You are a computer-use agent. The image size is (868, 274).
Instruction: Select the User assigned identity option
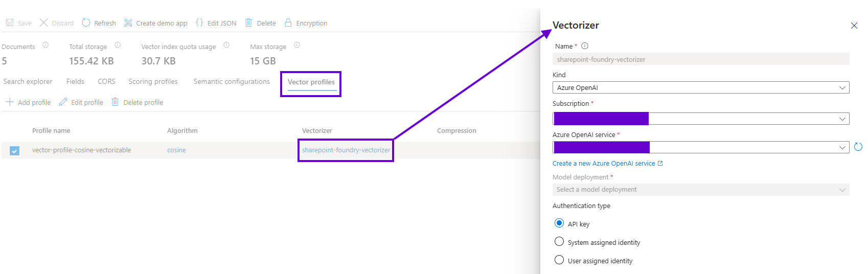click(559, 260)
